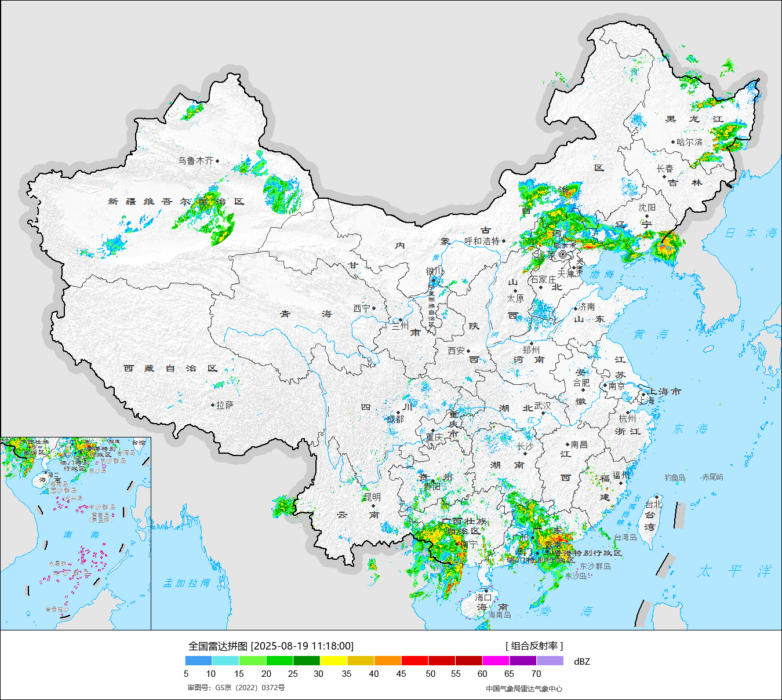
Task: Click the Haikou (海口) city dot
Action: pos(486,590)
